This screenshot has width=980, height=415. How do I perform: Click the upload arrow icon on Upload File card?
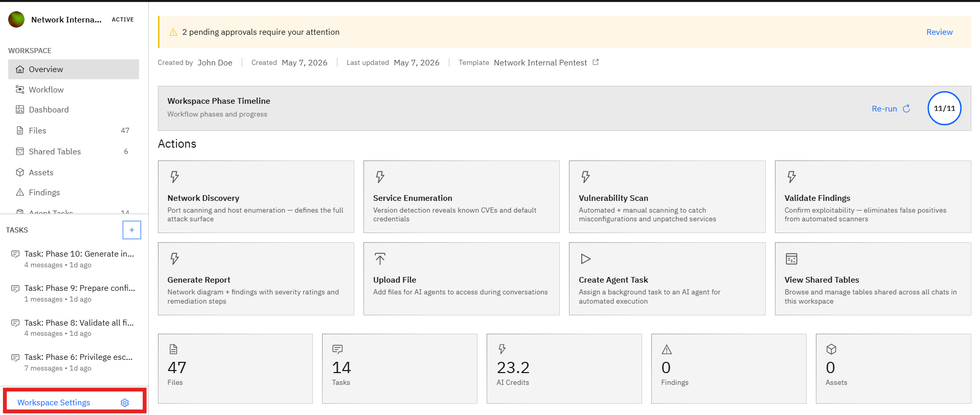(380, 259)
